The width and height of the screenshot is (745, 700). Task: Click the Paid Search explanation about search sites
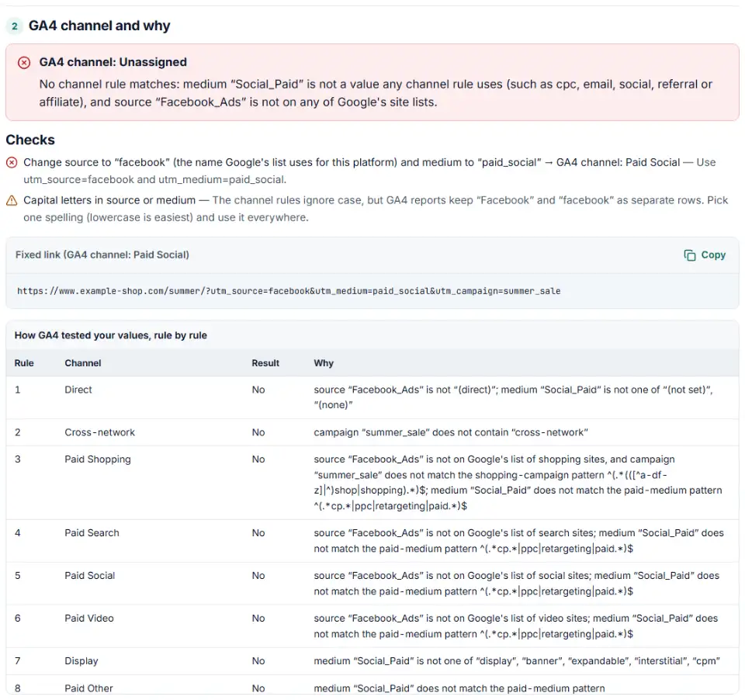[519, 541]
